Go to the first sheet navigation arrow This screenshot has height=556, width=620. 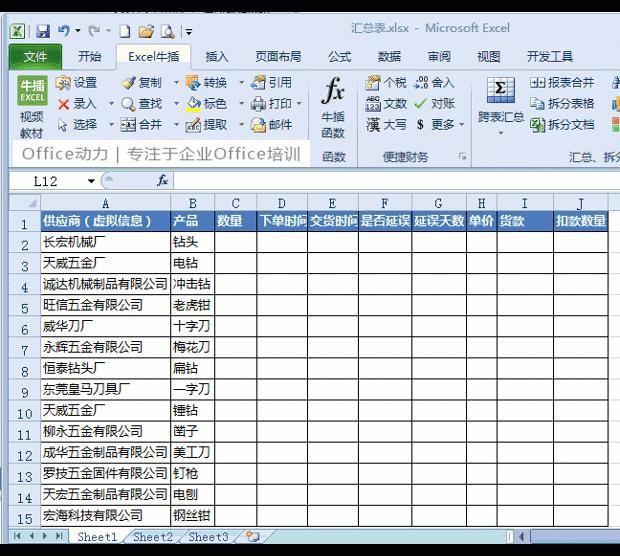[x=17, y=536]
